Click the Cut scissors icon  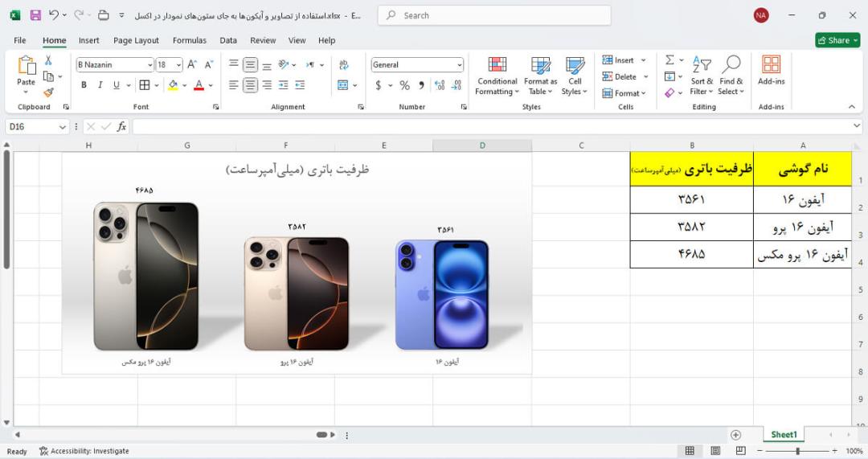[x=48, y=60]
